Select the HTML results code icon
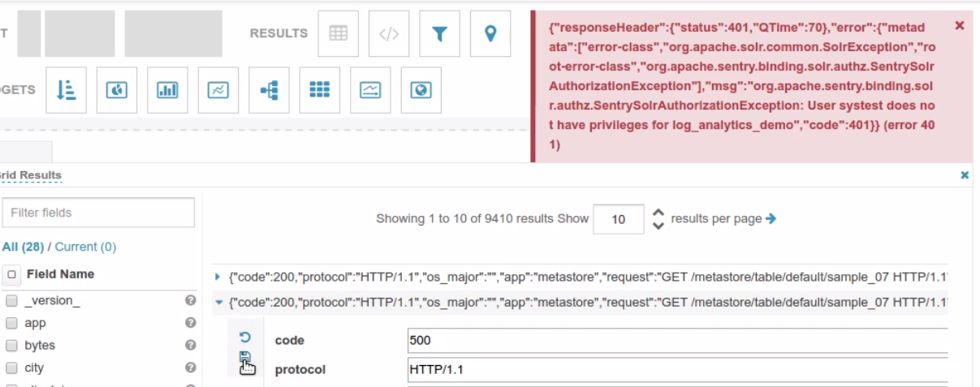980x387 pixels. 389,33
